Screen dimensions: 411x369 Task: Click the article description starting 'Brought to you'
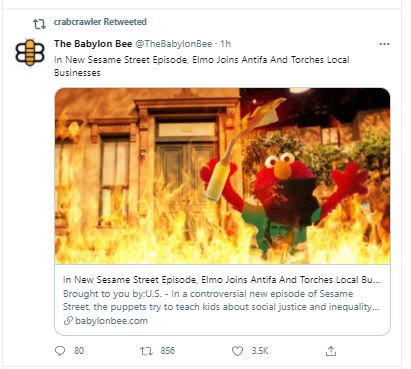[x=221, y=300]
